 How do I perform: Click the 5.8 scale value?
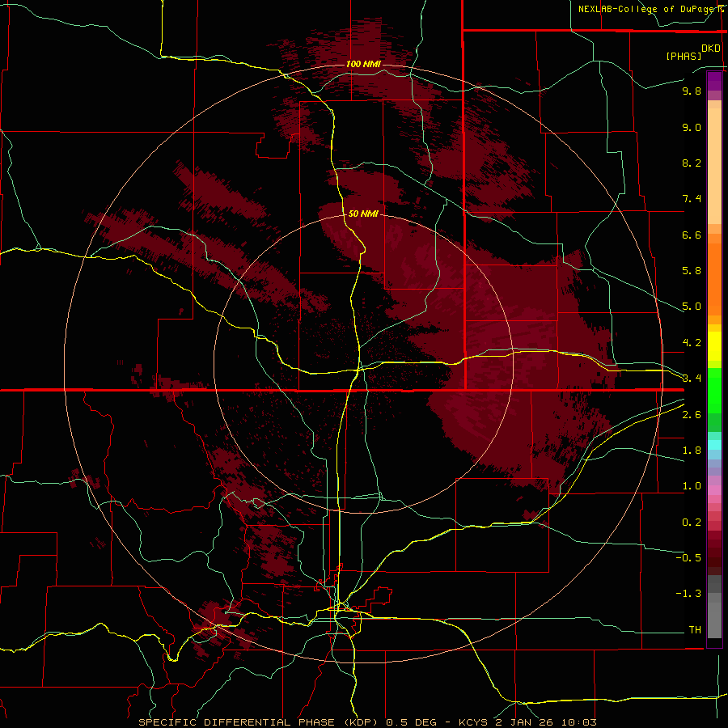pyautogui.click(x=692, y=271)
